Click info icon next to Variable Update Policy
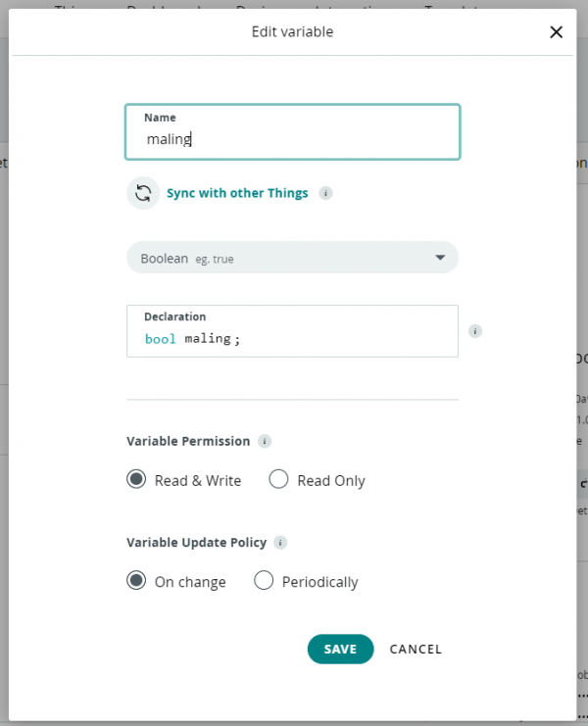The width and height of the screenshot is (588, 726). click(280, 542)
